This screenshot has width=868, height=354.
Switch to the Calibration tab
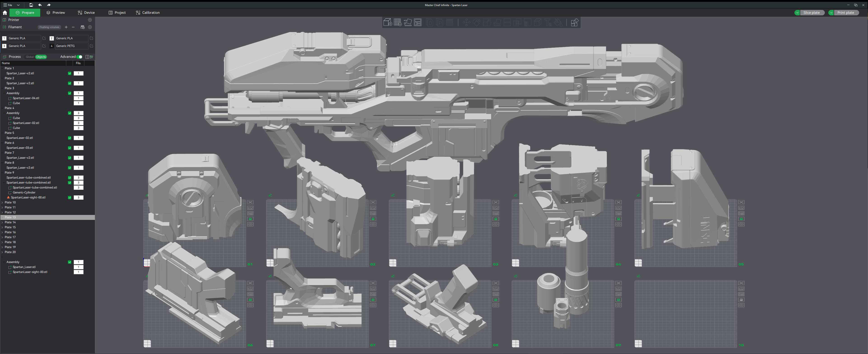point(148,13)
